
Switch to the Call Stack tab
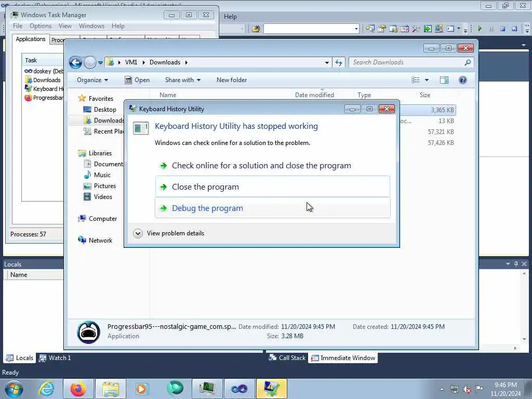pos(287,358)
